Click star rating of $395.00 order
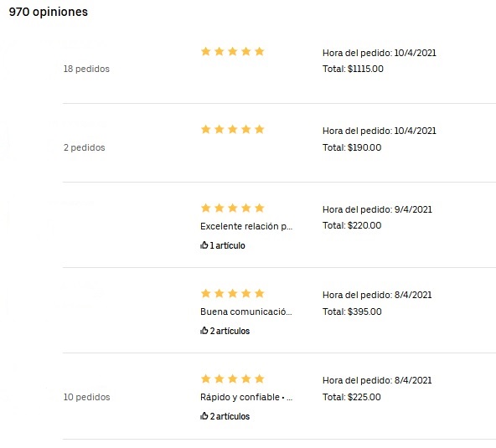 coord(233,293)
